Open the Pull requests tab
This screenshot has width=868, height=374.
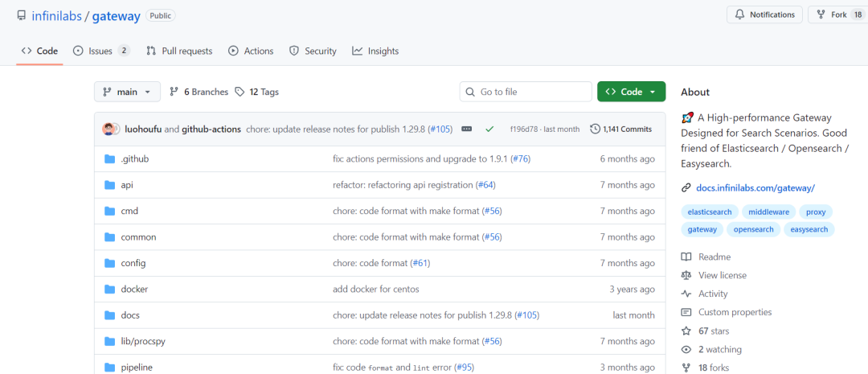pos(179,51)
